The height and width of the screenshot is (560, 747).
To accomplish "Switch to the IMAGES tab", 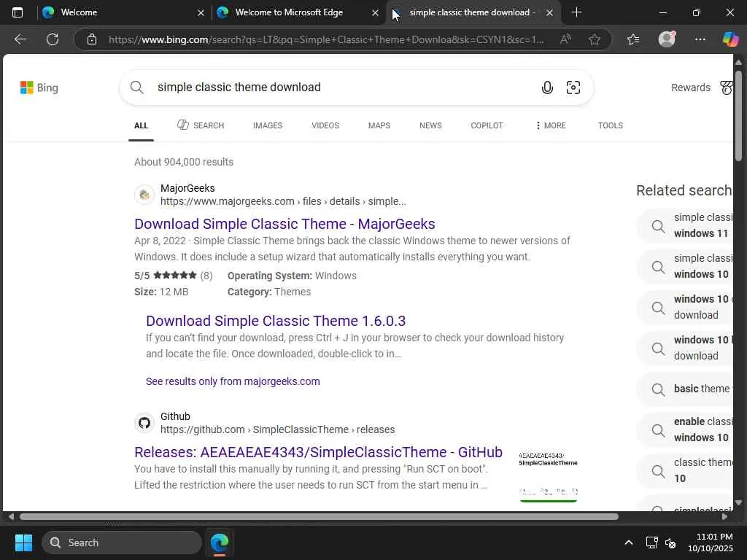I will coord(268,125).
